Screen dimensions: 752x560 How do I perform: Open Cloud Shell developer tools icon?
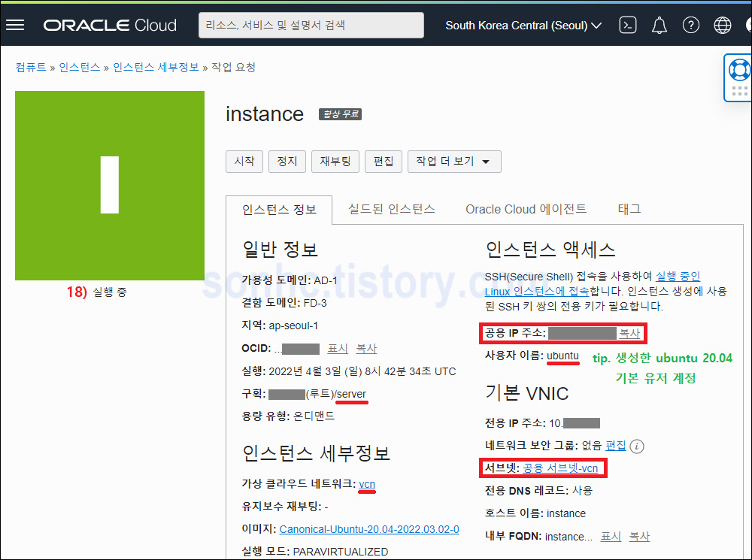pyautogui.click(x=628, y=25)
